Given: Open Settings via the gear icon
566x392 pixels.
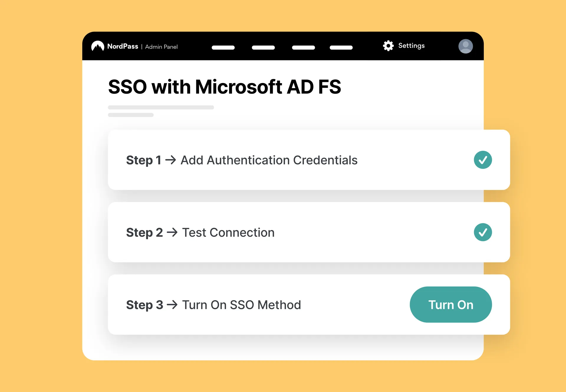Looking at the screenshot, I should point(388,46).
